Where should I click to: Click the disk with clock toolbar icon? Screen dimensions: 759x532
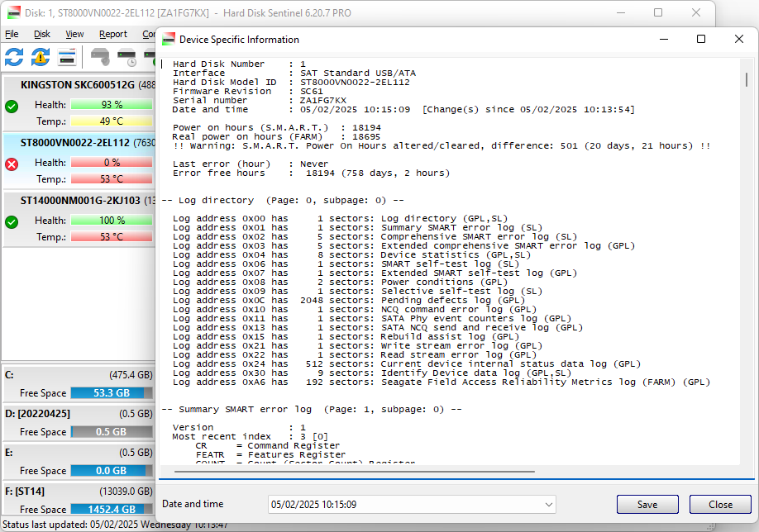pos(126,57)
